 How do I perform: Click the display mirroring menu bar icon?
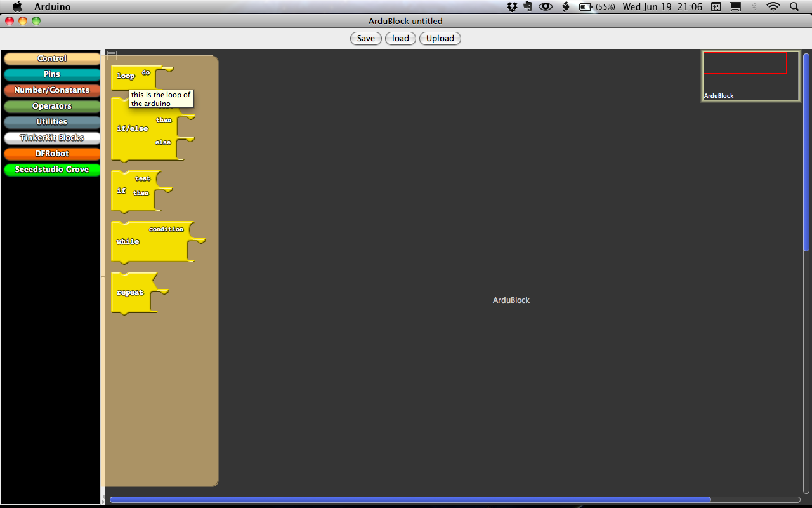(x=735, y=6)
